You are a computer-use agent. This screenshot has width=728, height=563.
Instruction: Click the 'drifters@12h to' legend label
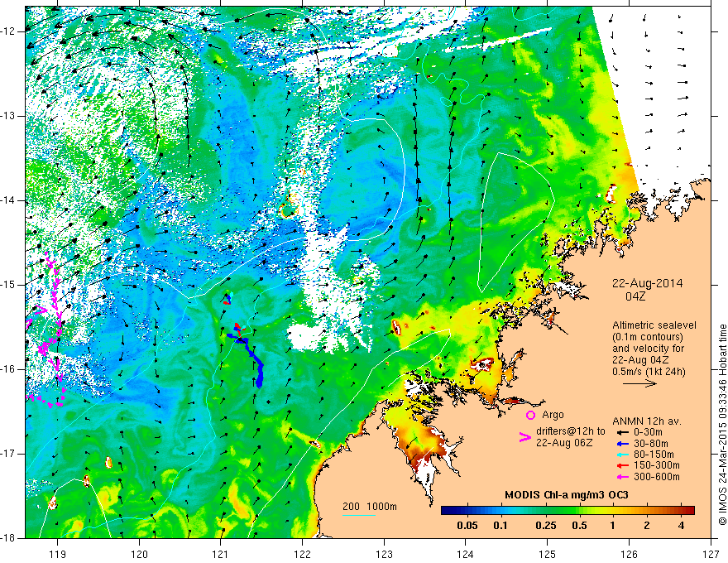[x=571, y=431]
